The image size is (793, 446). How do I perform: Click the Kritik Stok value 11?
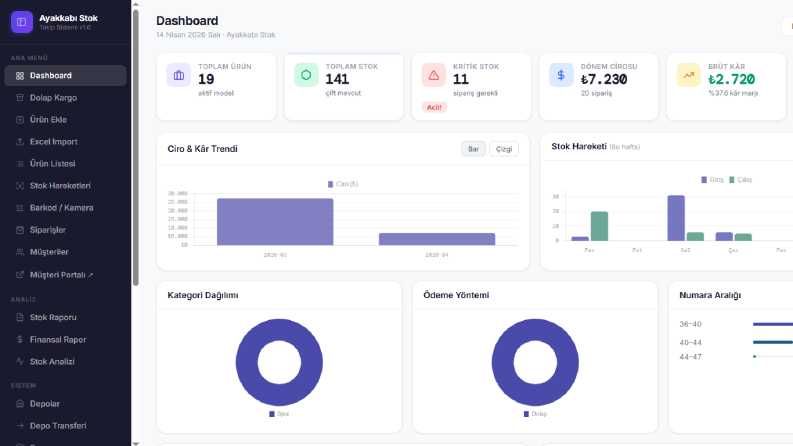(461, 79)
